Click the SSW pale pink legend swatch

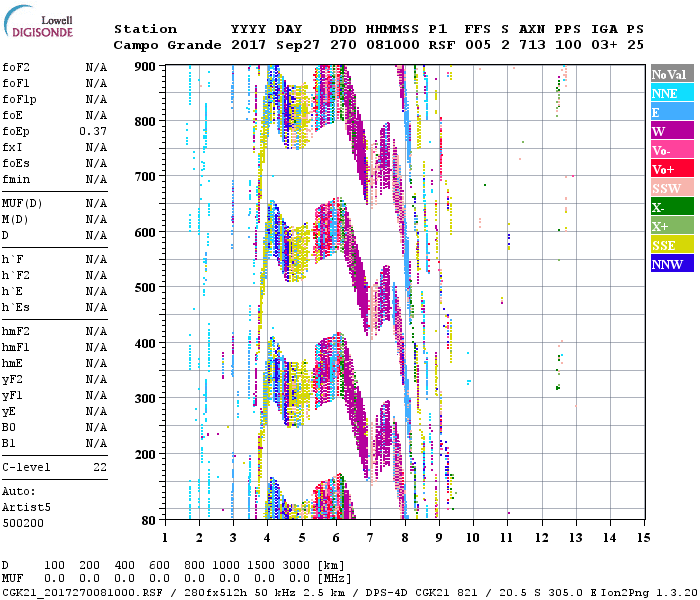(672, 188)
